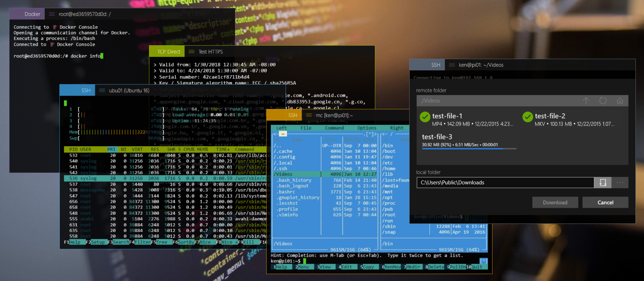Open Left menu in Midnight Commander
The height and width of the screenshot is (281, 644).
click(x=282, y=128)
